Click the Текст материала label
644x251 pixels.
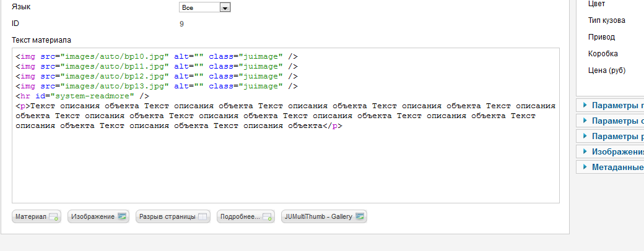(41, 40)
